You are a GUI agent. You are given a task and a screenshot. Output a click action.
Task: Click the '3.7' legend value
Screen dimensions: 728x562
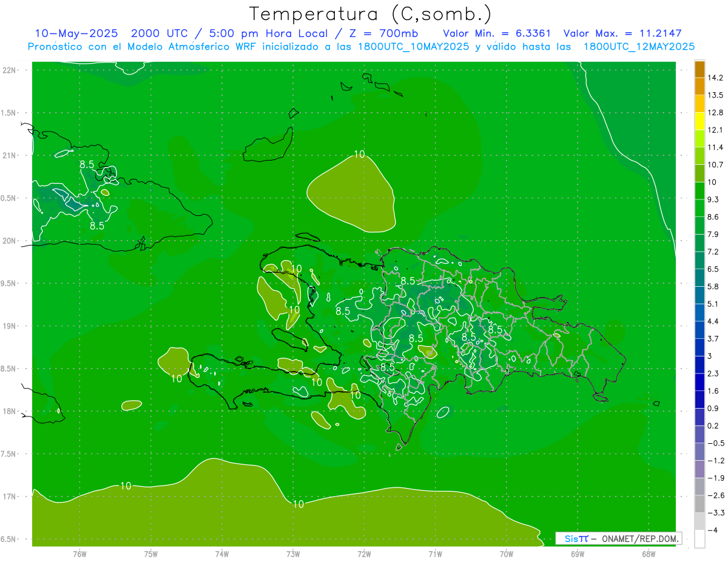tap(714, 339)
